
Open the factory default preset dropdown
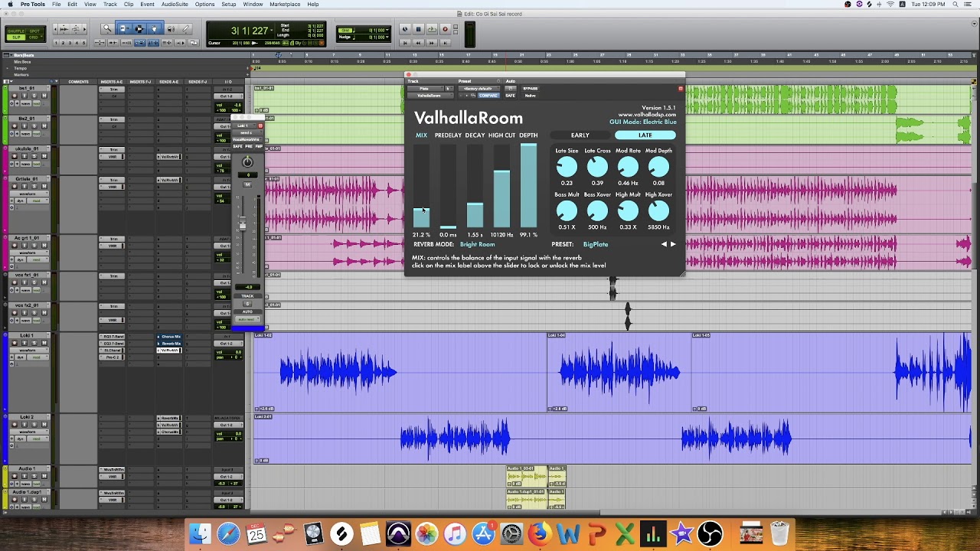[x=479, y=88]
